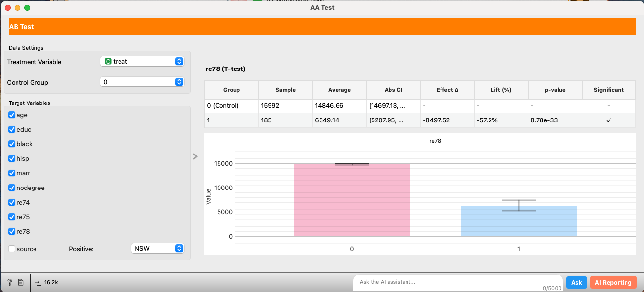Click the AI Reporting button
644x292 pixels.
point(613,283)
